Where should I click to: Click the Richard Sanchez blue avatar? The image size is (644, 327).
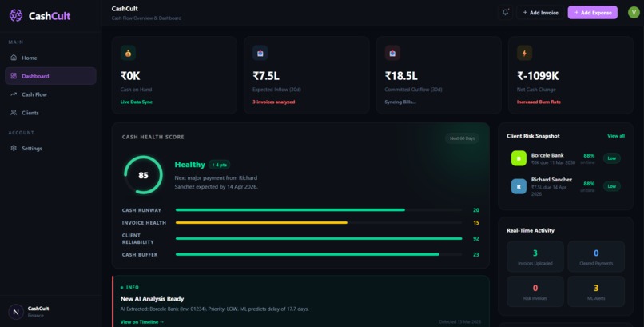519,186
